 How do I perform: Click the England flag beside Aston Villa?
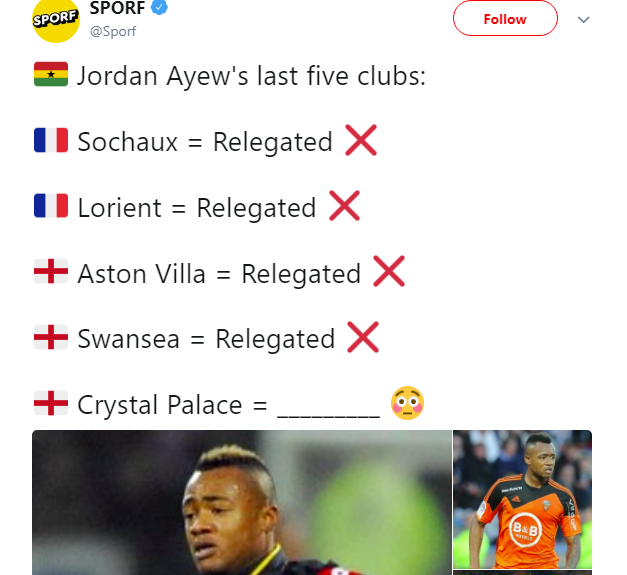tap(50, 272)
